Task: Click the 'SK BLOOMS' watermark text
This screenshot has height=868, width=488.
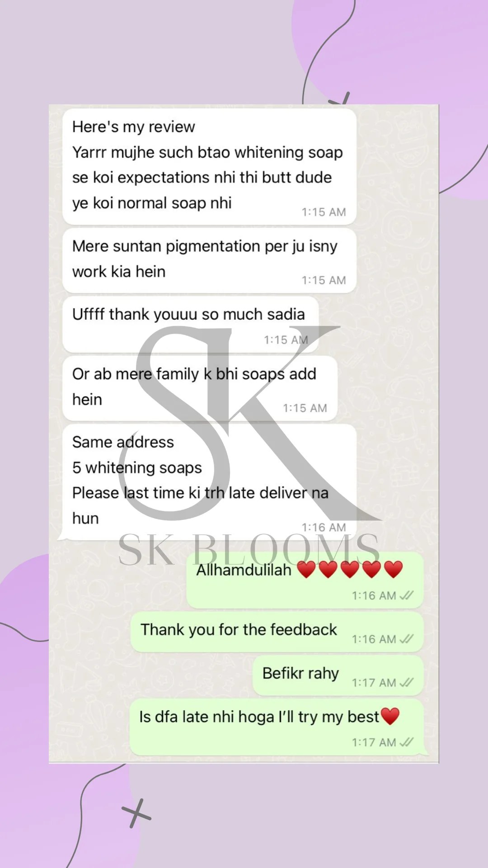Action: coord(249,549)
